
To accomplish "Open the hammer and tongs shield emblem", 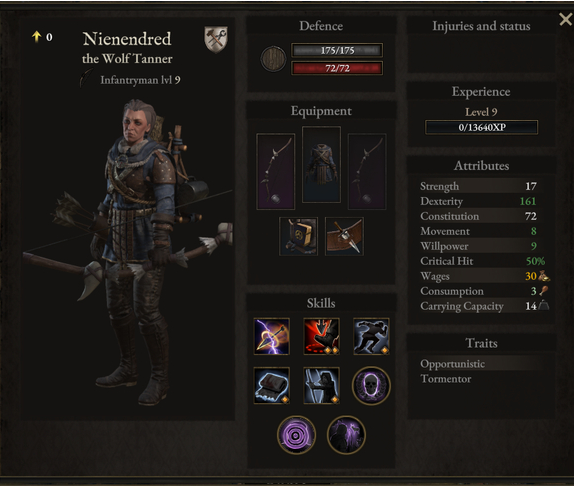I will [216, 39].
